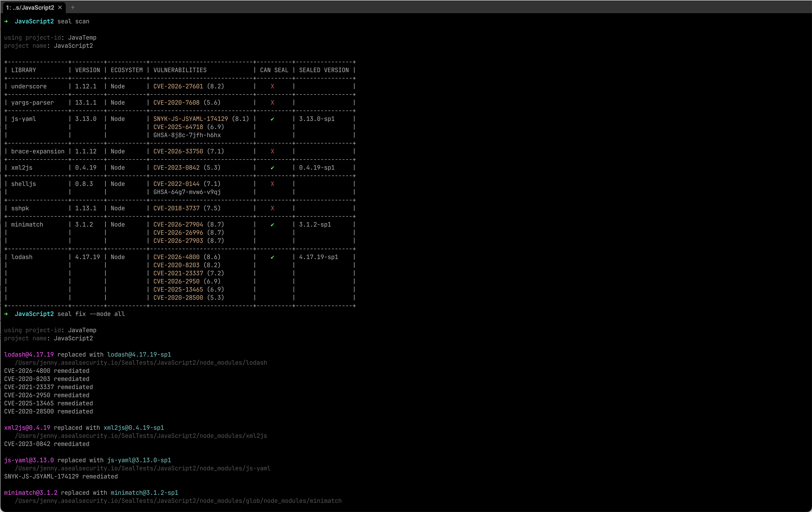Click CVE-2026-26996 vulnerability ID
Viewport: 812px width, 512px height.
tap(178, 233)
